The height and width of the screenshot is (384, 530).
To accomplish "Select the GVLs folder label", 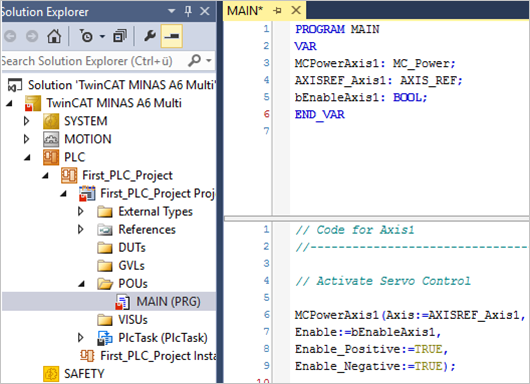I will pyautogui.click(x=131, y=265).
